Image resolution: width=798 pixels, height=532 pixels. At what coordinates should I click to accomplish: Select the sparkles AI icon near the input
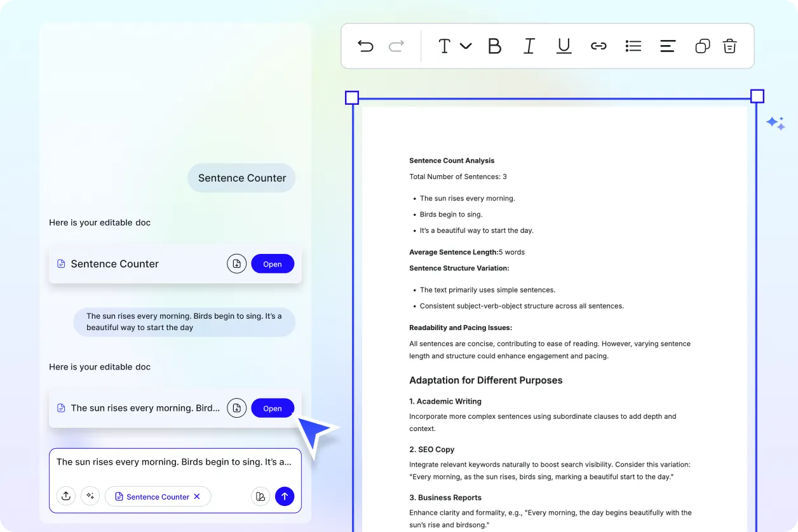pos(90,496)
